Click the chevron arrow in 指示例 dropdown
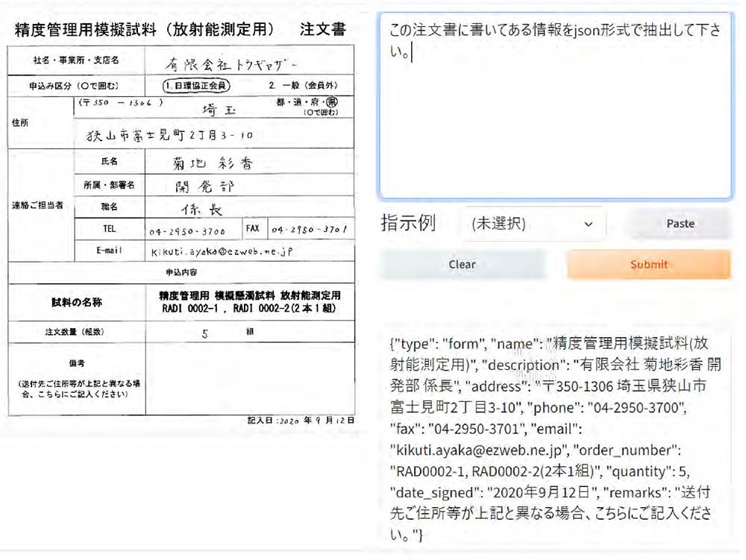Image resolution: width=746 pixels, height=560 pixels. click(x=589, y=224)
